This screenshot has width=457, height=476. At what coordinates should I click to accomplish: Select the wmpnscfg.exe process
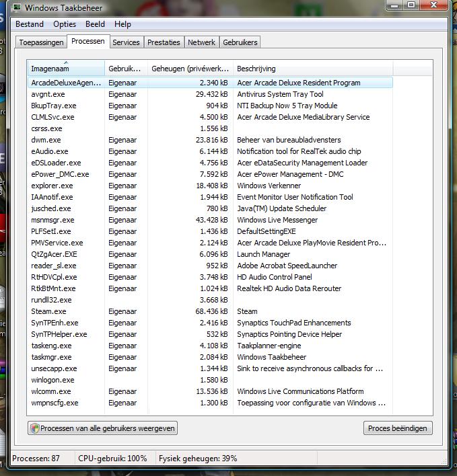[210, 403]
